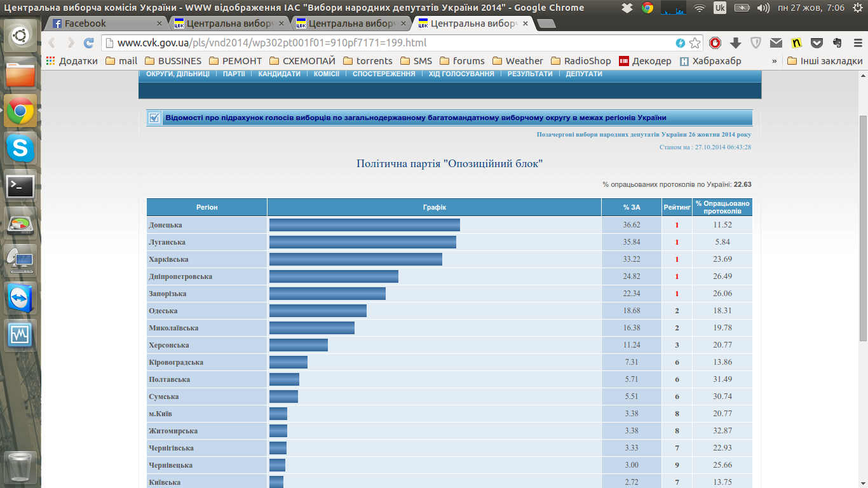Image resolution: width=868 pixels, height=488 pixels.
Task: Click the address bar URL field
Action: tap(381, 43)
